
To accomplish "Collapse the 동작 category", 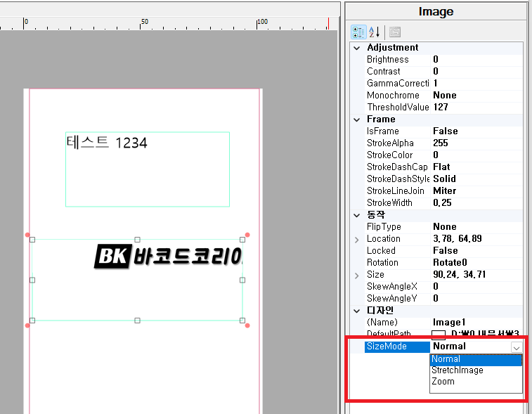I will (356, 215).
